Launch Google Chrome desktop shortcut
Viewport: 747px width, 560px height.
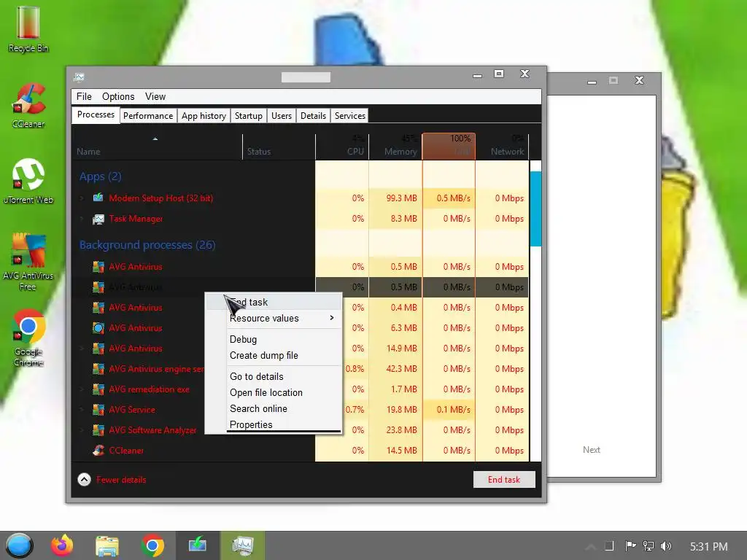(28, 337)
